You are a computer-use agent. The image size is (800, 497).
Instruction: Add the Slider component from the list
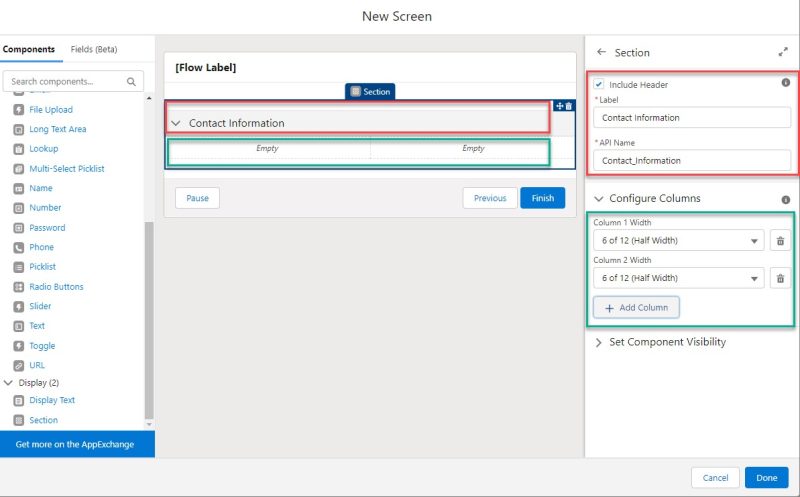(x=40, y=306)
